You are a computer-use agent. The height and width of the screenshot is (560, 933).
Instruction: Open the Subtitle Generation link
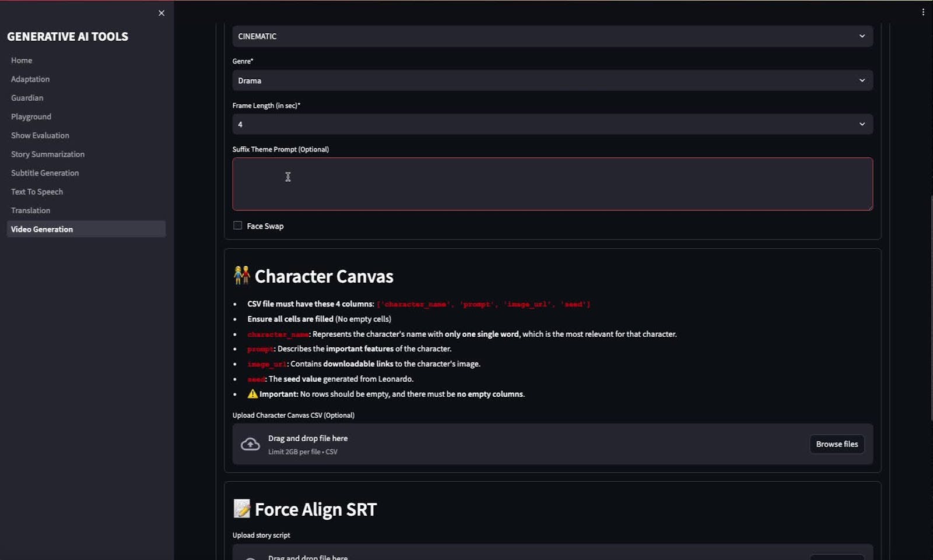point(45,173)
